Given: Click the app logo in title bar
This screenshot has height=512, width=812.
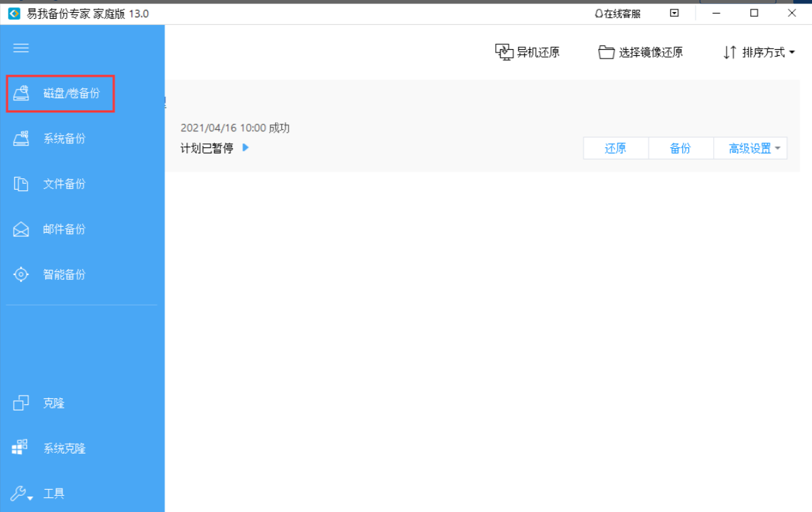Looking at the screenshot, I should coord(14,13).
